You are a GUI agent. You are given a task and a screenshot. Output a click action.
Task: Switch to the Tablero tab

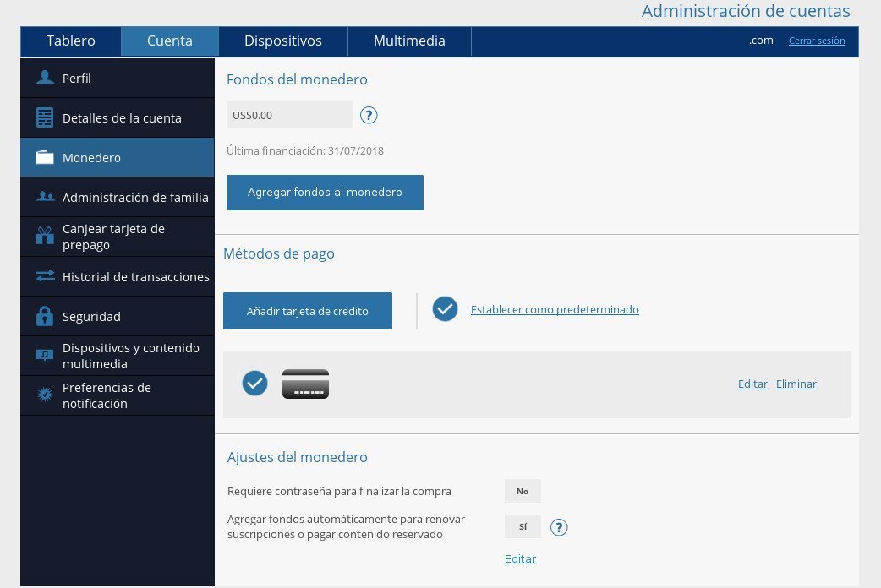(x=71, y=41)
